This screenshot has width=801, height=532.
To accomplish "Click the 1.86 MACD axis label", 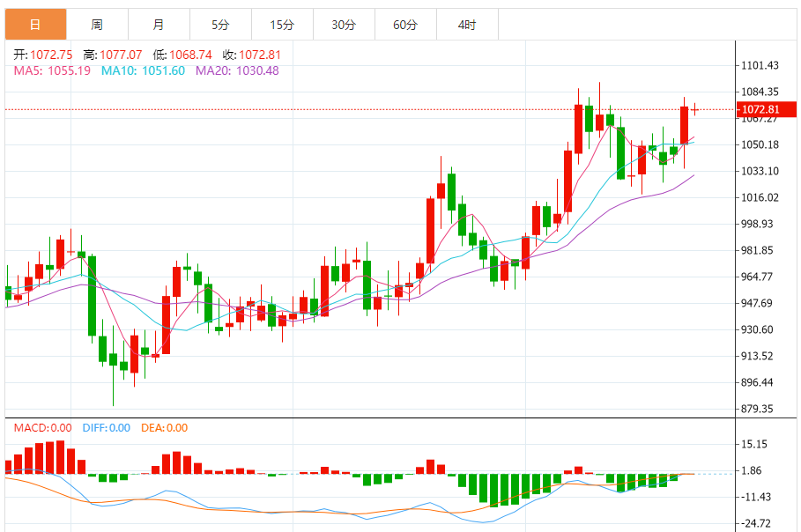I will 752,470.
